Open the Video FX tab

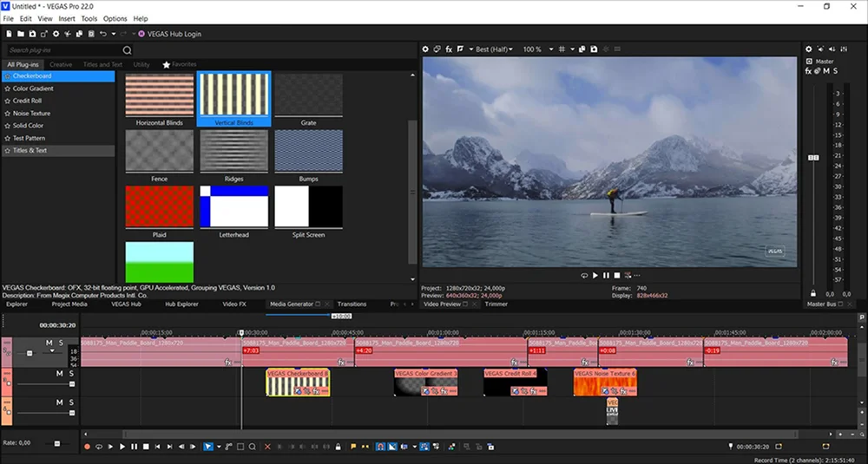(234, 304)
